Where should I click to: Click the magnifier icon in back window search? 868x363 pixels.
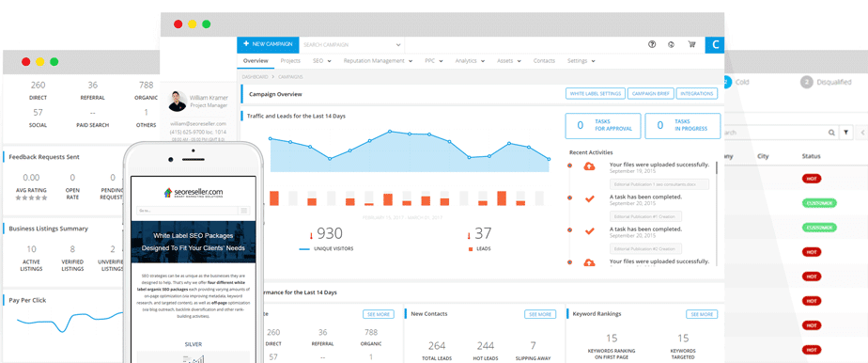[x=831, y=133]
